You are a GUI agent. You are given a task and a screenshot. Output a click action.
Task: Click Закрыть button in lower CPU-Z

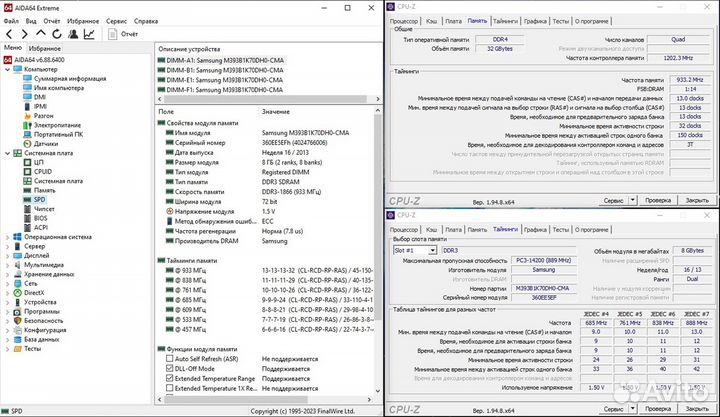(x=697, y=408)
